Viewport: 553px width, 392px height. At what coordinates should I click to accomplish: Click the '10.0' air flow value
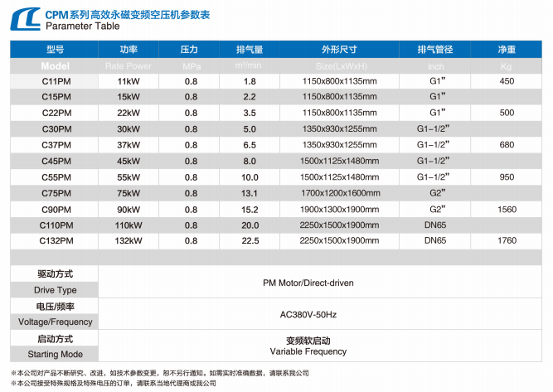click(x=250, y=177)
